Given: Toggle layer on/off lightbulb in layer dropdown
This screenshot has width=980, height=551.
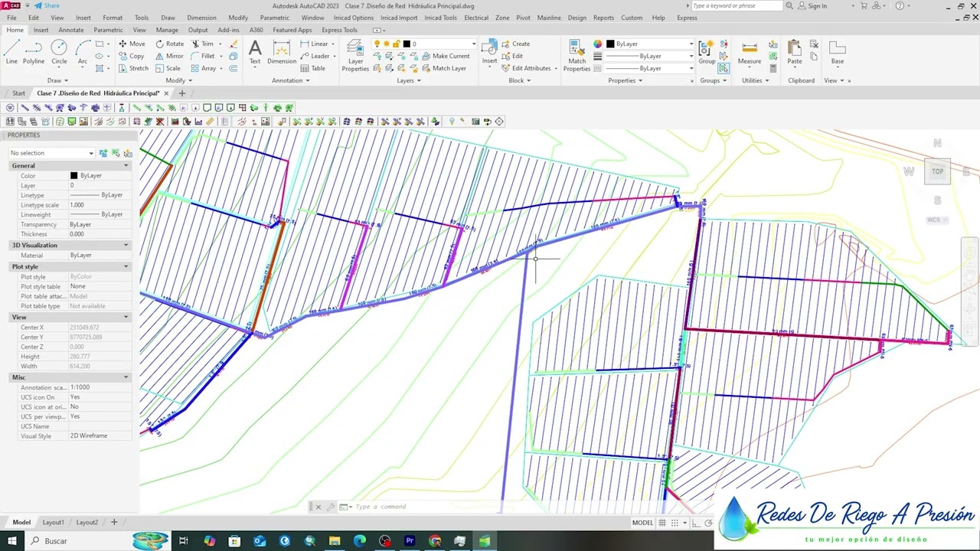Looking at the screenshot, I should [x=377, y=44].
